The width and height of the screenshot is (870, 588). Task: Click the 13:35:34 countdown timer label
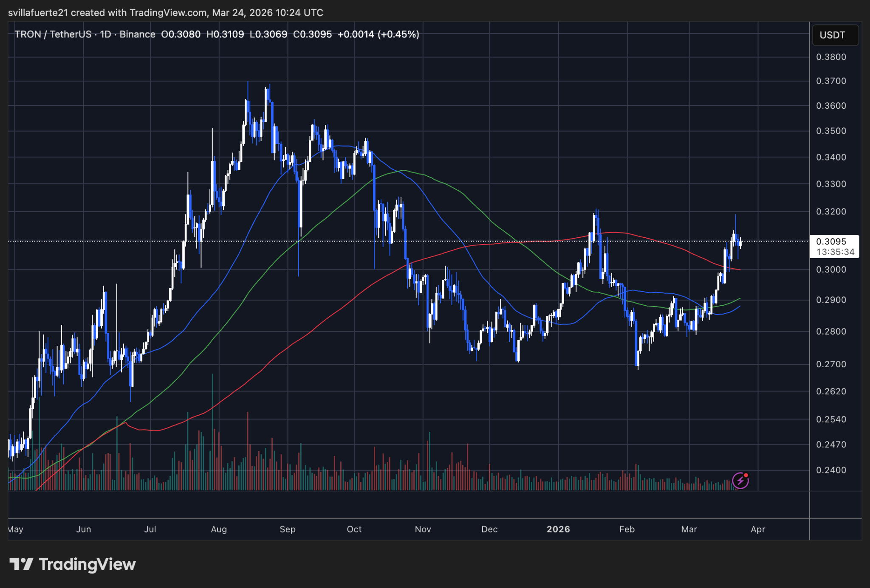[x=835, y=252]
